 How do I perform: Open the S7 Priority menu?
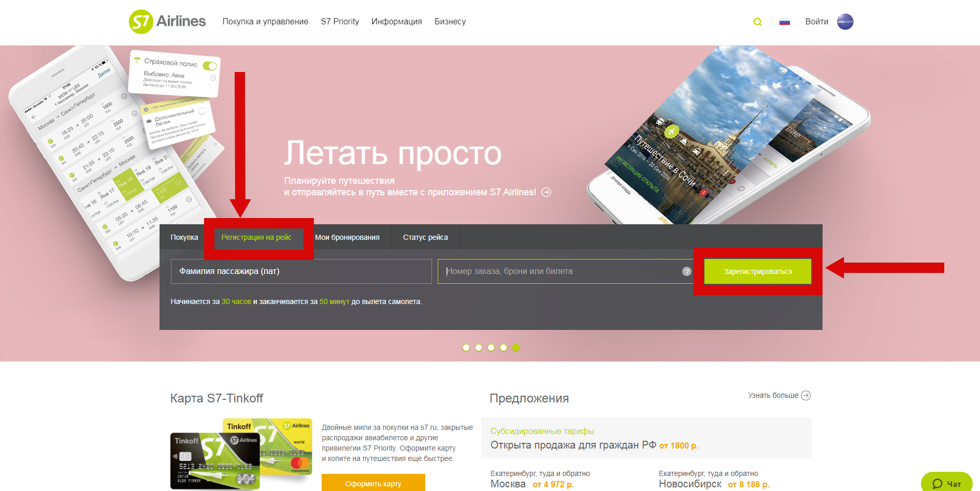[340, 22]
